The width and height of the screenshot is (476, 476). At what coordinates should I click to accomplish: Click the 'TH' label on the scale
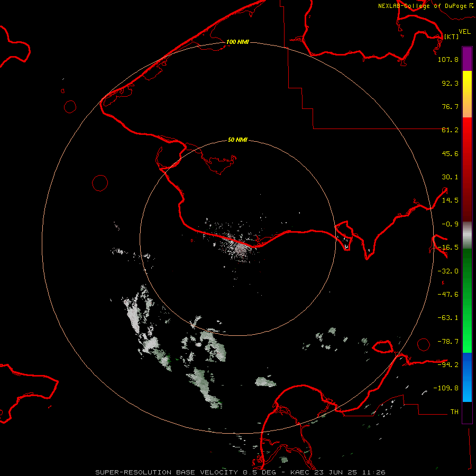click(454, 412)
